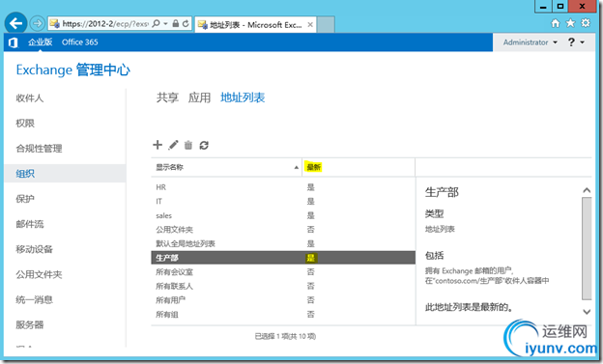The width and height of the screenshot is (603, 364).
Task: Click the browser back arrow button
Action: [x=15, y=23]
